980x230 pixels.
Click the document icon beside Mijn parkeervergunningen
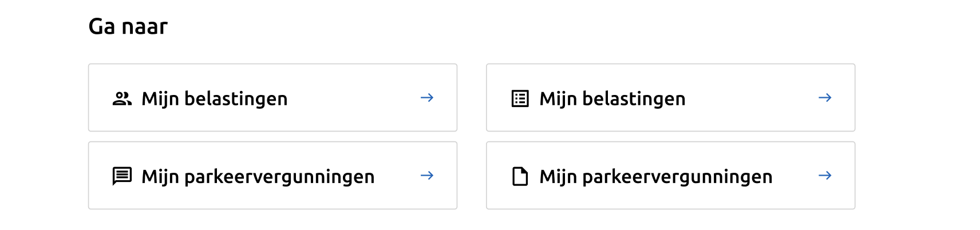point(520,176)
